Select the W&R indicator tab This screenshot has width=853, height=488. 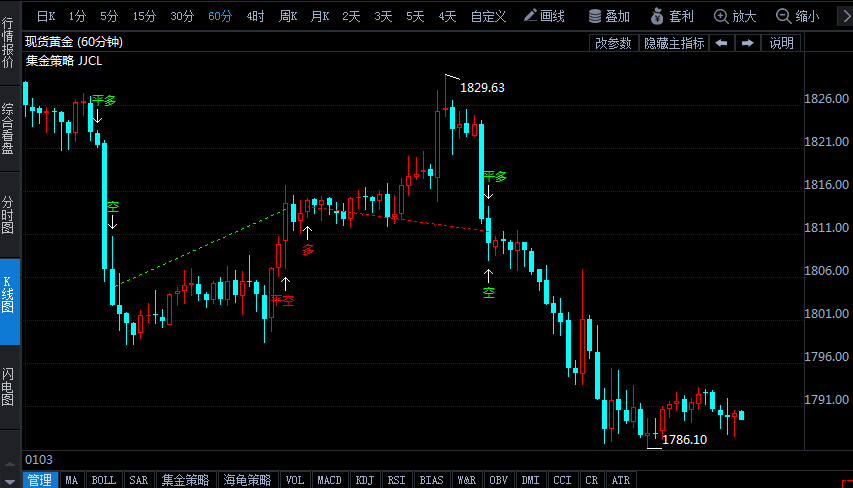click(x=467, y=480)
